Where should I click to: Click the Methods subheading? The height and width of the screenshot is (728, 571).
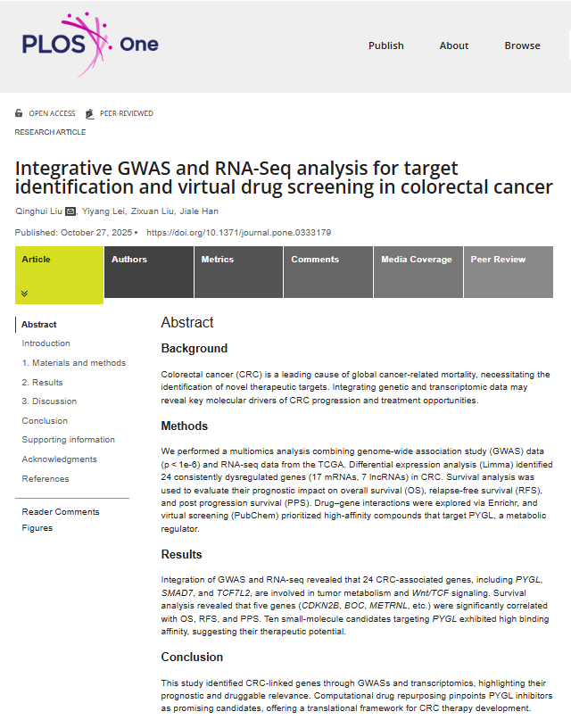pyautogui.click(x=185, y=426)
